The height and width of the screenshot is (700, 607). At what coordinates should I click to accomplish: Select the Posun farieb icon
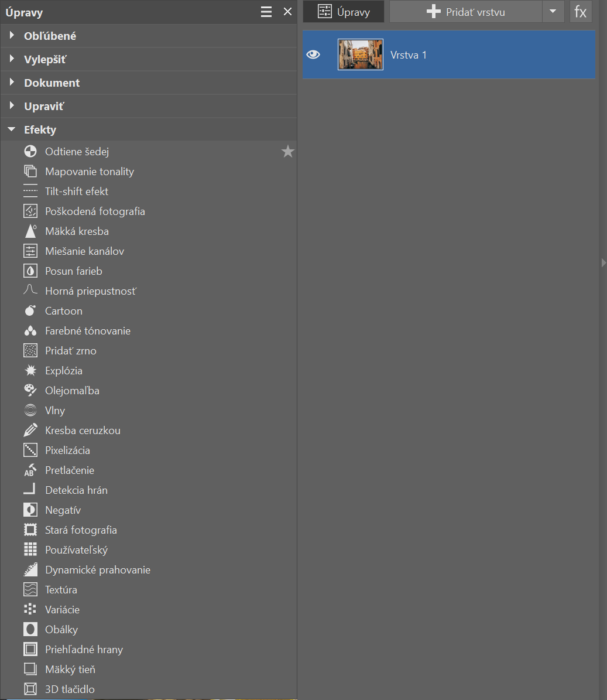(x=30, y=271)
